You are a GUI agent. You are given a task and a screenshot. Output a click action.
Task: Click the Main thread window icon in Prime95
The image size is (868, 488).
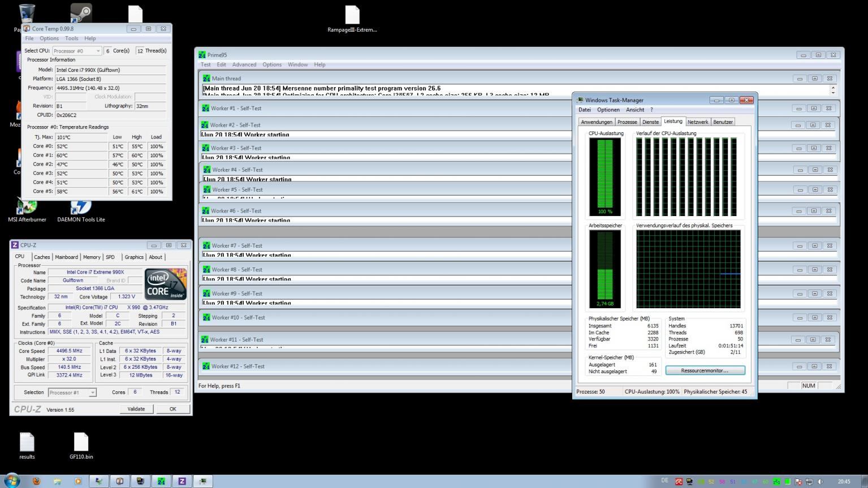coord(206,79)
